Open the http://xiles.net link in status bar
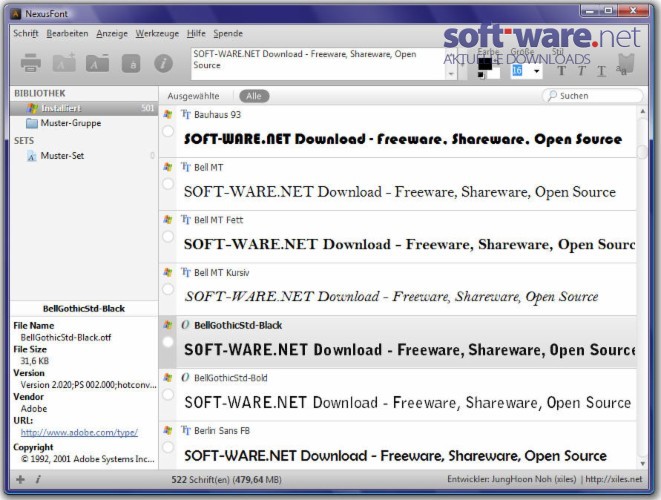This screenshot has width=661, height=500. pyautogui.click(x=613, y=479)
